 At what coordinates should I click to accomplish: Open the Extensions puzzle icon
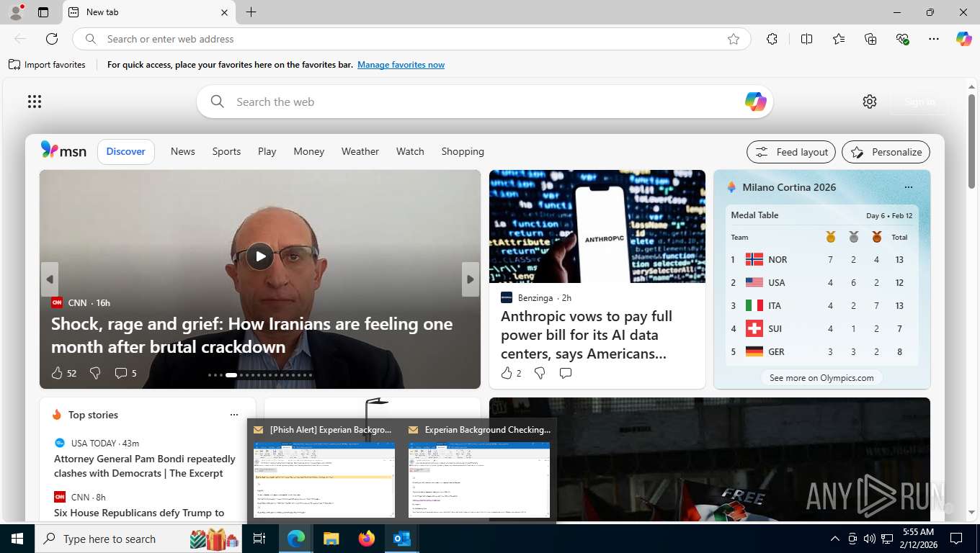(x=772, y=39)
